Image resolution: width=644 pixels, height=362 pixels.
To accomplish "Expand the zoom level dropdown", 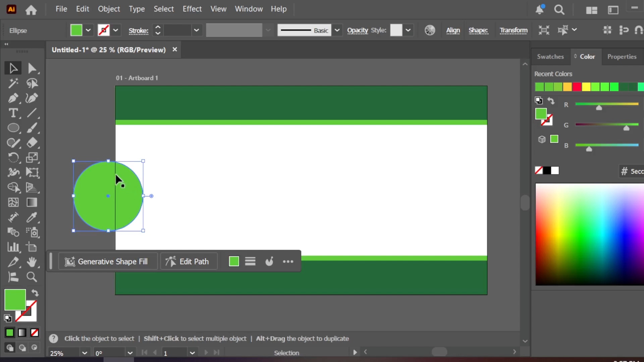I will (x=85, y=353).
